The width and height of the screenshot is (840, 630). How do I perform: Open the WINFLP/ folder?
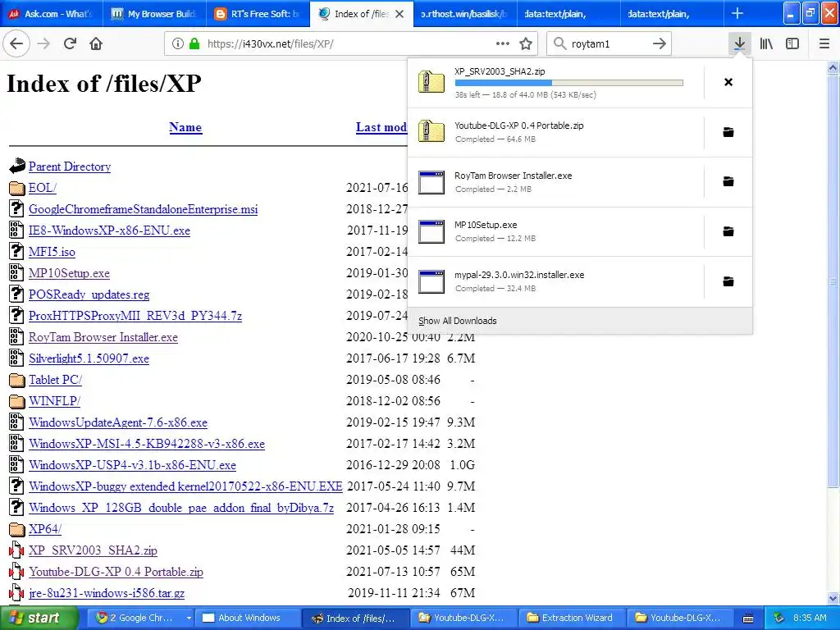coord(54,401)
